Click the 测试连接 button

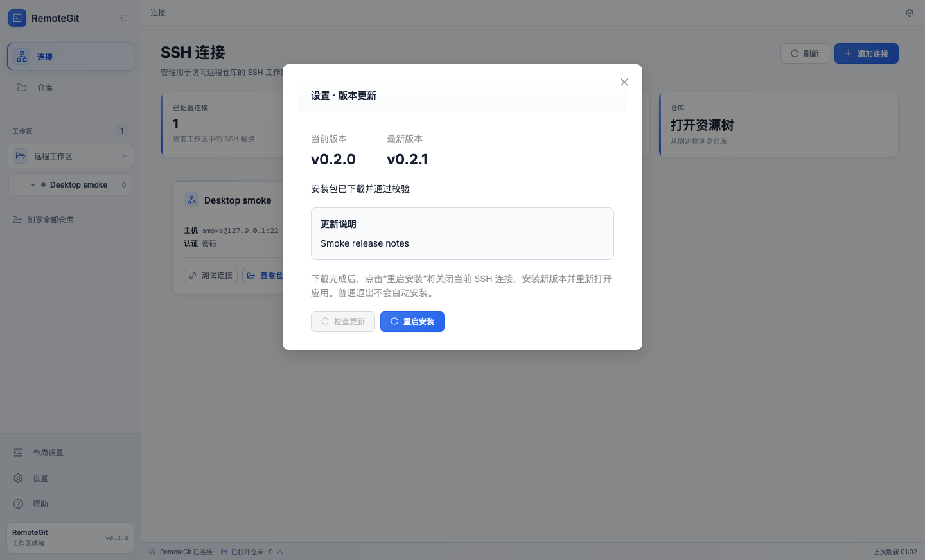point(211,276)
